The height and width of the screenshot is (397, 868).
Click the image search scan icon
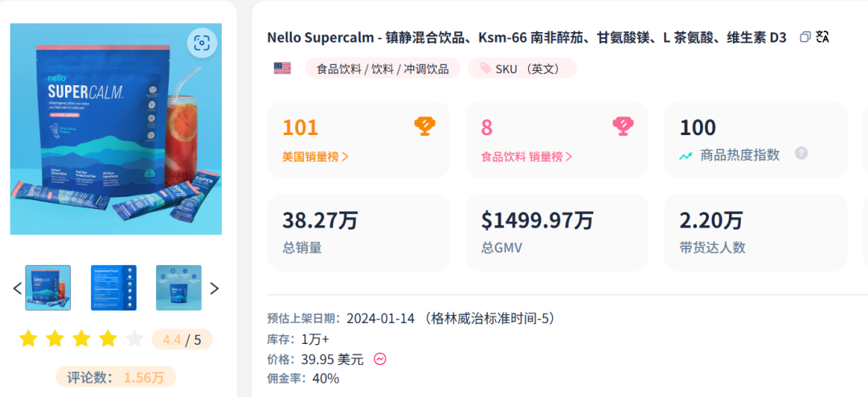(x=202, y=43)
